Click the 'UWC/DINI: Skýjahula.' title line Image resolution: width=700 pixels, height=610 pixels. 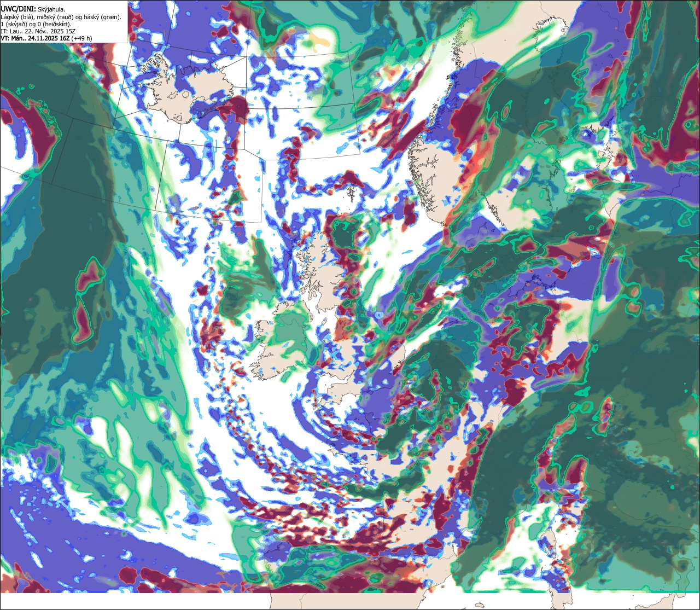[x=33, y=9]
